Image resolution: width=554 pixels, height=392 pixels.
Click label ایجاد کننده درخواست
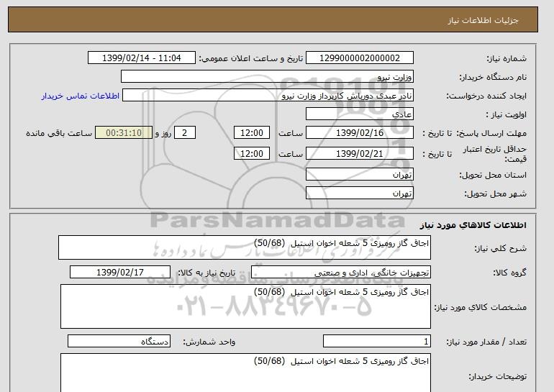486,96
